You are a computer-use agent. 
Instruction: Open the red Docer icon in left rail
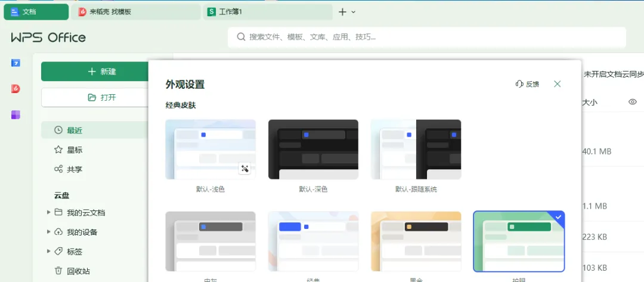coord(16,89)
